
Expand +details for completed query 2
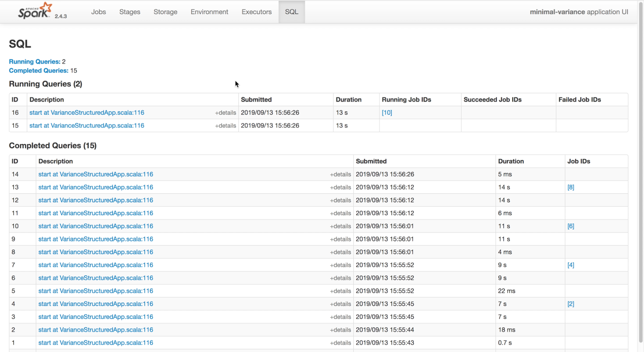click(x=340, y=330)
